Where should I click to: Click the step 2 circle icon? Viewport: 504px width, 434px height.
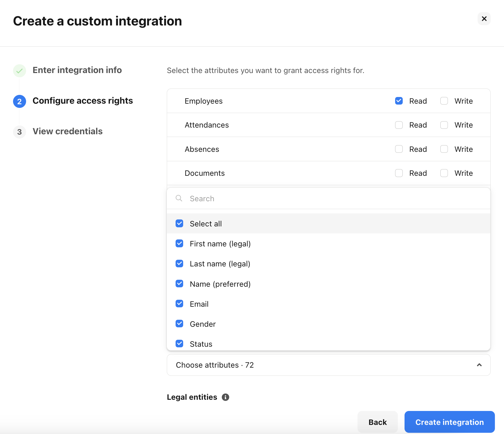pyautogui.click(x=19, y=101)
